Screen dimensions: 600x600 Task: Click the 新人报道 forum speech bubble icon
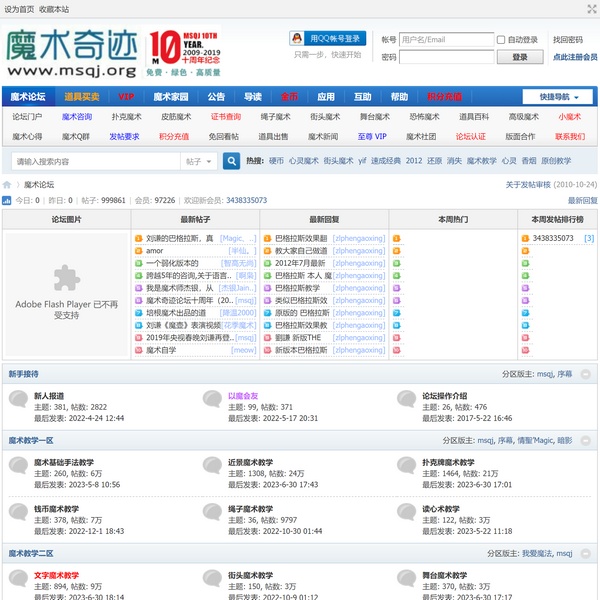18,400
